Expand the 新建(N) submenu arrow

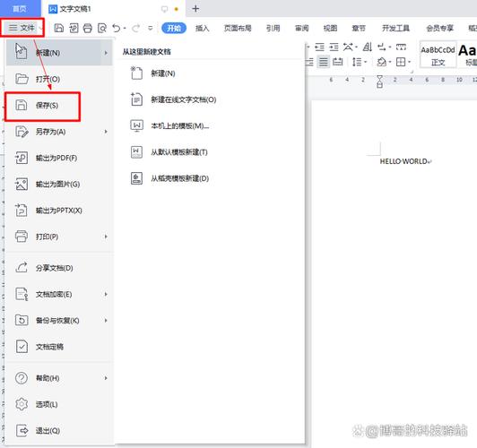[x=106, y=53]
